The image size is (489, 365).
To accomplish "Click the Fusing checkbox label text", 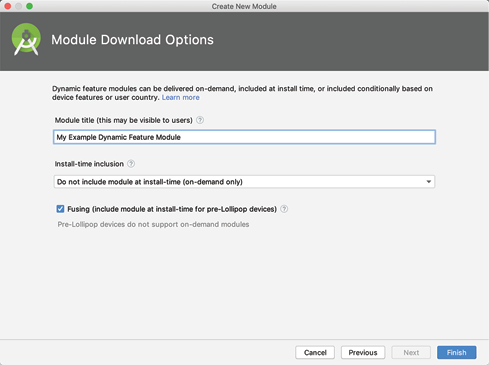I will point(172,209).
